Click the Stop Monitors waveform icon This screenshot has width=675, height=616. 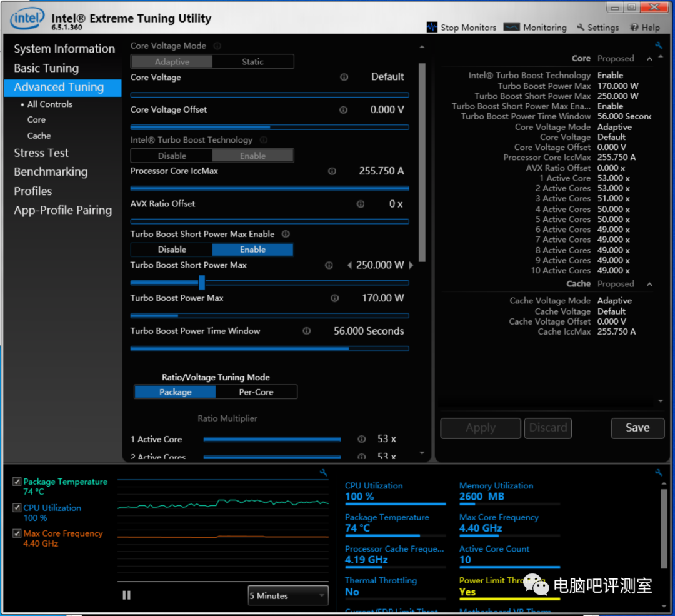coord(432,27)
